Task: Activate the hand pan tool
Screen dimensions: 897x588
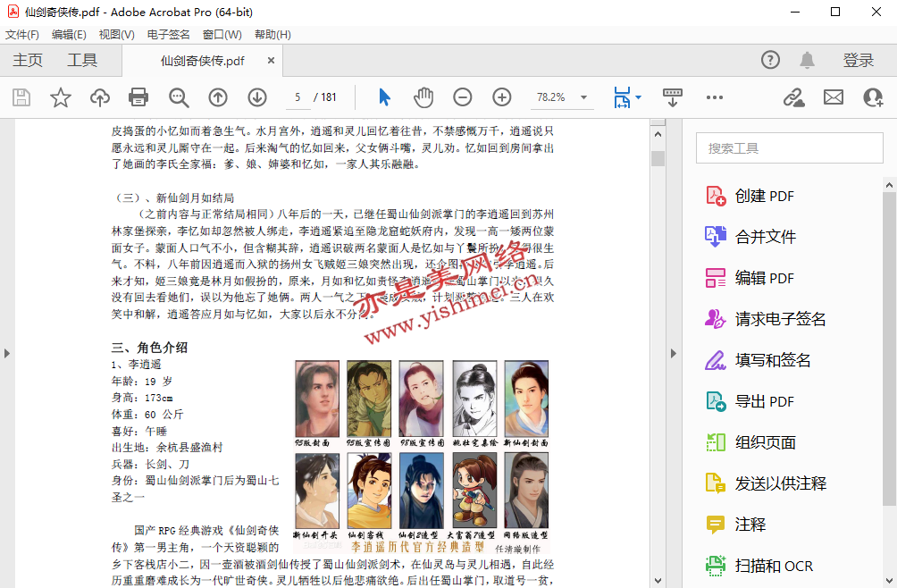Action: pos(423,97)
